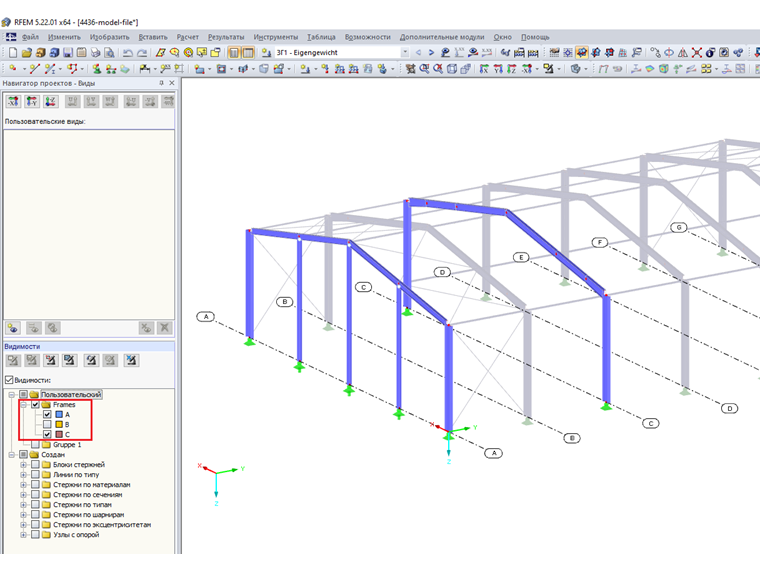Expand Стержни по сечениям node
Viewport: 760px width, 570px height.
[23, 494]
